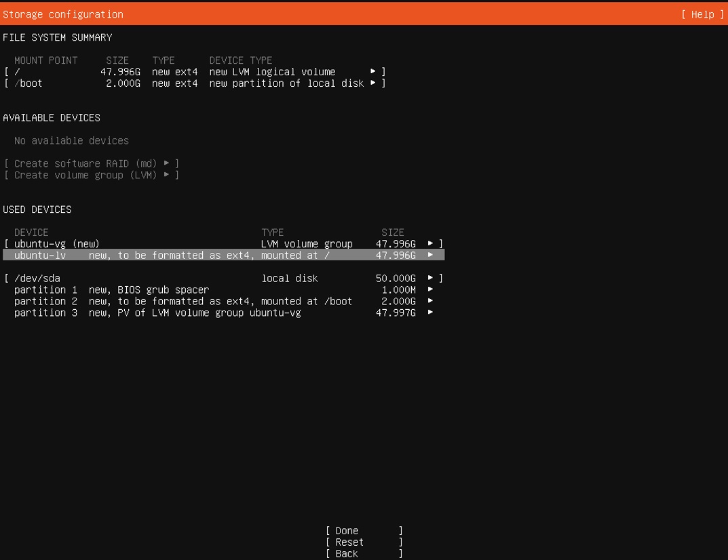Select the /boot mount point summary row
The image size is (728, 560).
195,83
